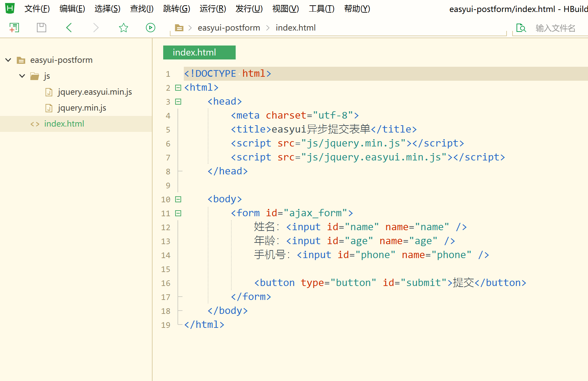Screen dimensions: 588x381
Task: Click the form id "ajax_form" value
Action: [315, 213]
